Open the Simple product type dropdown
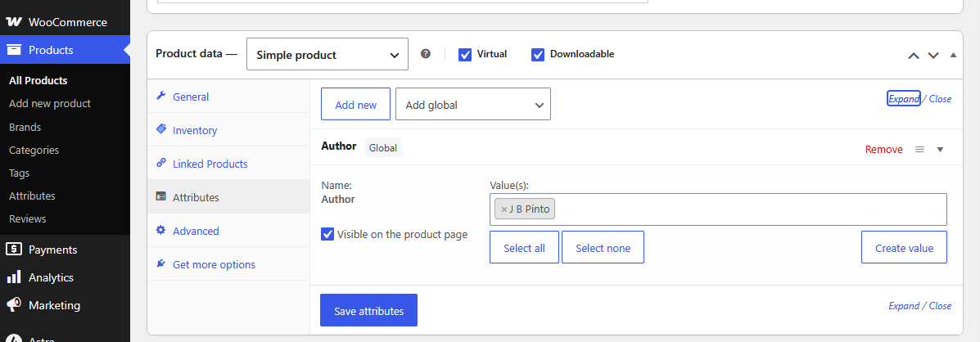Screen dimensions: 980x342 click(x=327, y=54)
